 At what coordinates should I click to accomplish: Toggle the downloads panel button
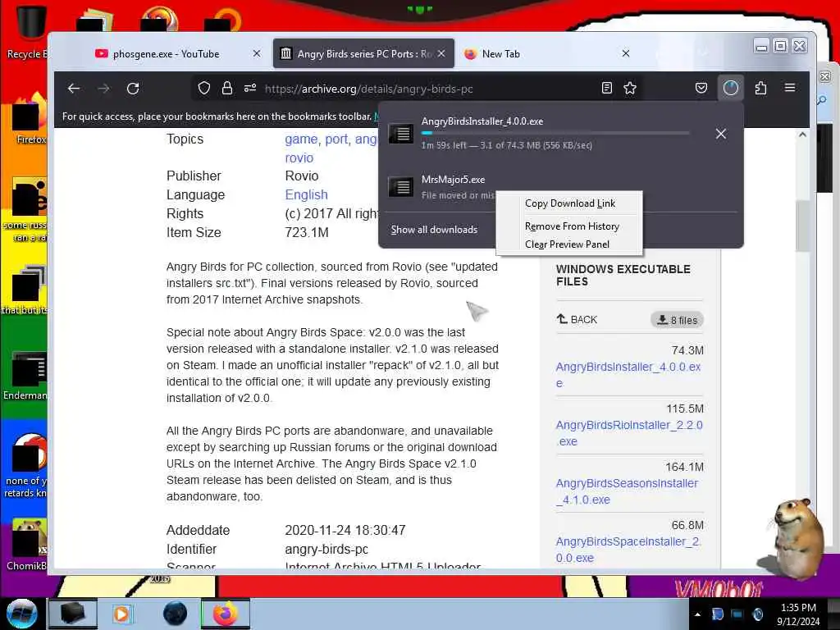(x=731, y=88)
